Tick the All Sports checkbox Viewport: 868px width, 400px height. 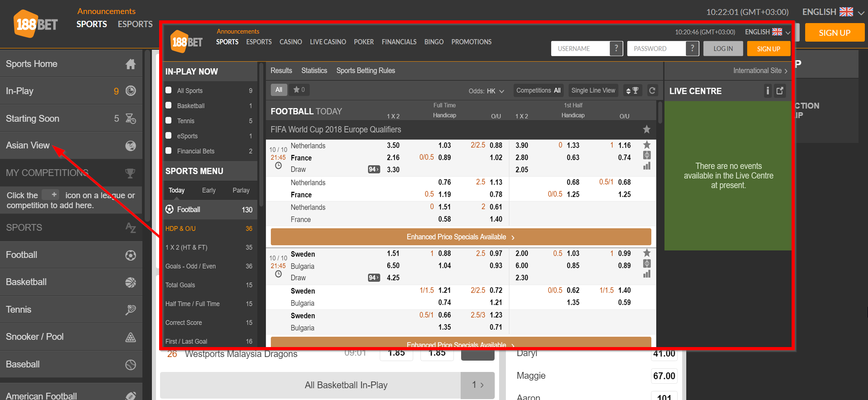click(169, 90)
